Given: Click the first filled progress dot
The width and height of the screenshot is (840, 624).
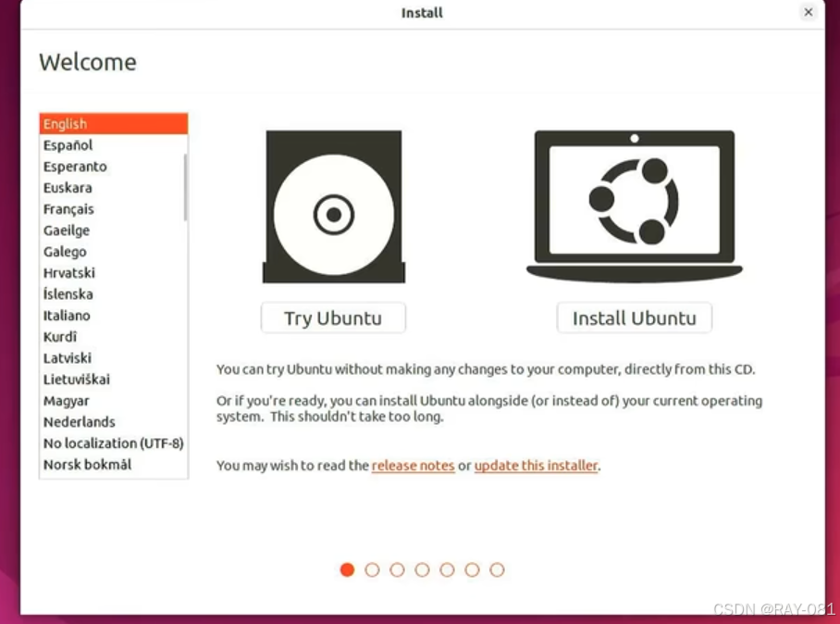Looking at the screenshot, I should click(x=347, y=570).
